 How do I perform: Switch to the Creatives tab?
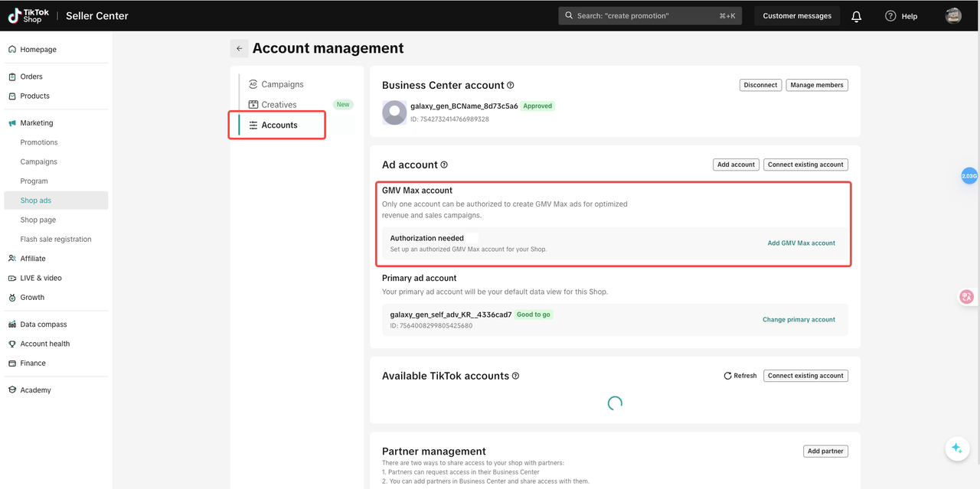(279, 105)
